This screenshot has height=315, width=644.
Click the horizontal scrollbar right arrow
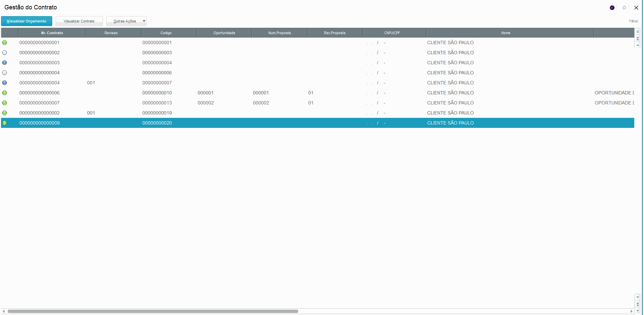631,311
